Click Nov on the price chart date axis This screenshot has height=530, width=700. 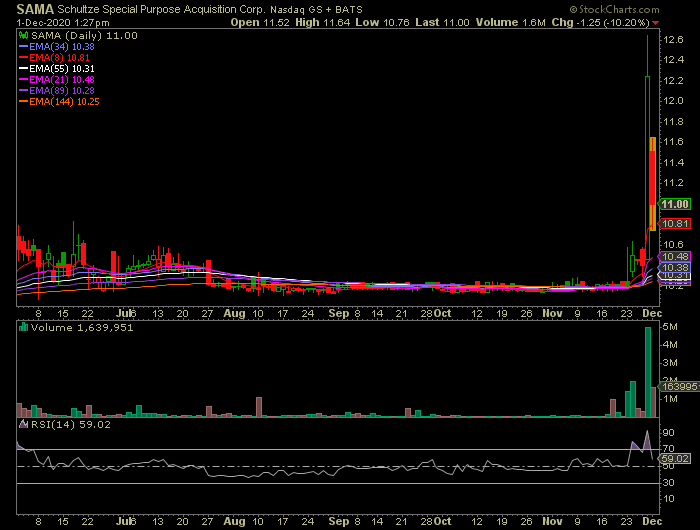pyautogui.click(x=552, y=313)
